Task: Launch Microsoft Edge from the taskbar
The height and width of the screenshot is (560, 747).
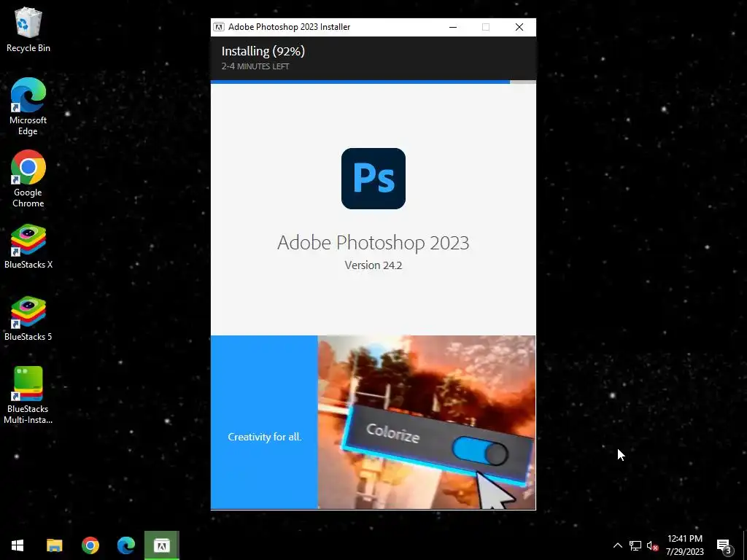Action: [125, 545]
